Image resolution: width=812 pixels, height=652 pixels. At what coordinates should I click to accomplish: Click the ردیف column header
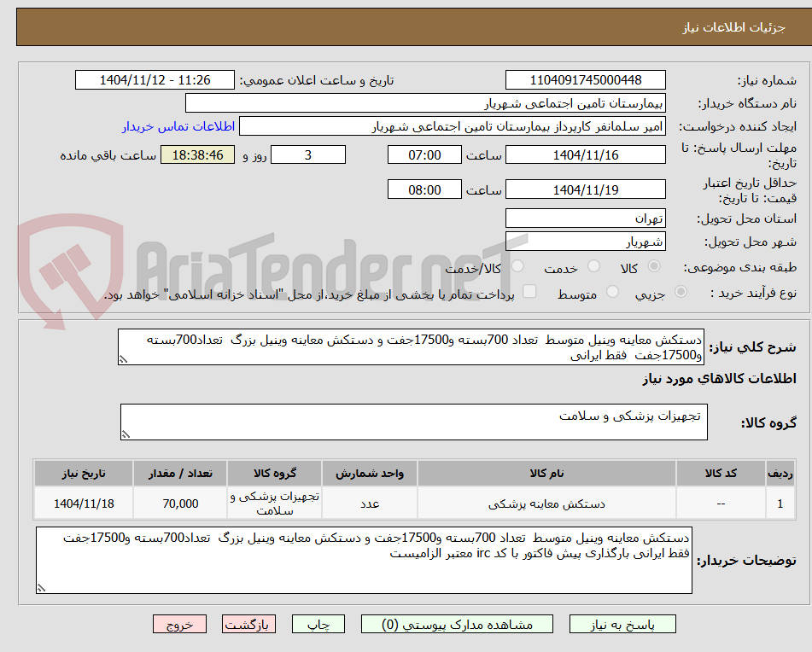point(780,474)
